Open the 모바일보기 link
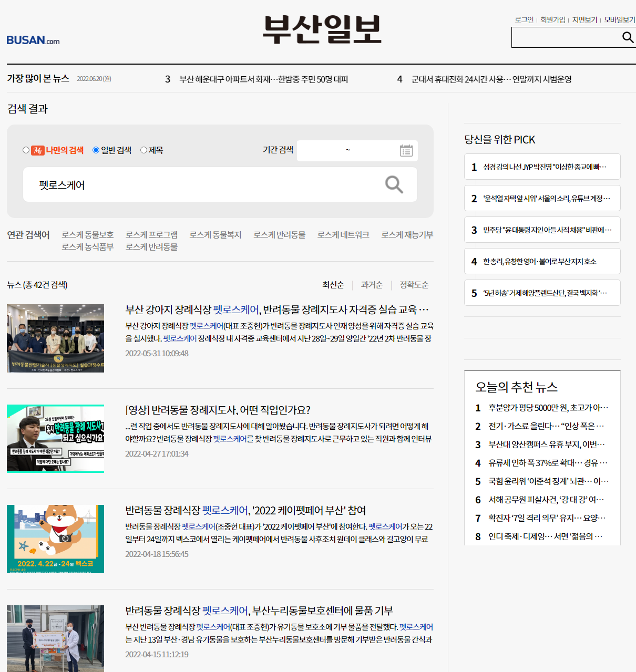The height and width of the screenshot is (672, 636). 619,20
